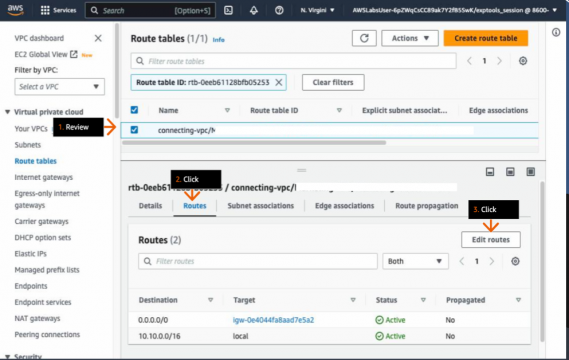
Task: Open routes preferences gear
Action: (515, 261)
